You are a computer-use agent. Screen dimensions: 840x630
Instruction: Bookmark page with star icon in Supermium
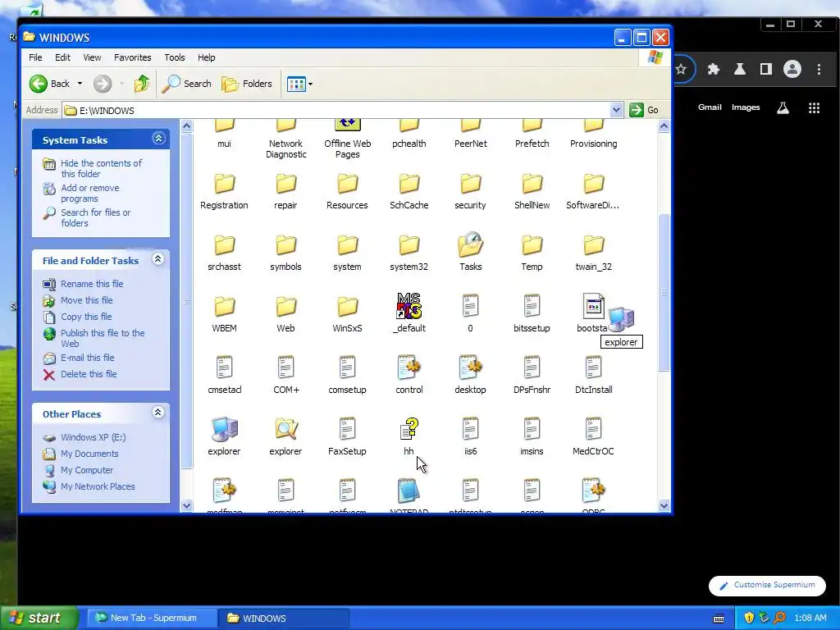[x=681, y=69]
